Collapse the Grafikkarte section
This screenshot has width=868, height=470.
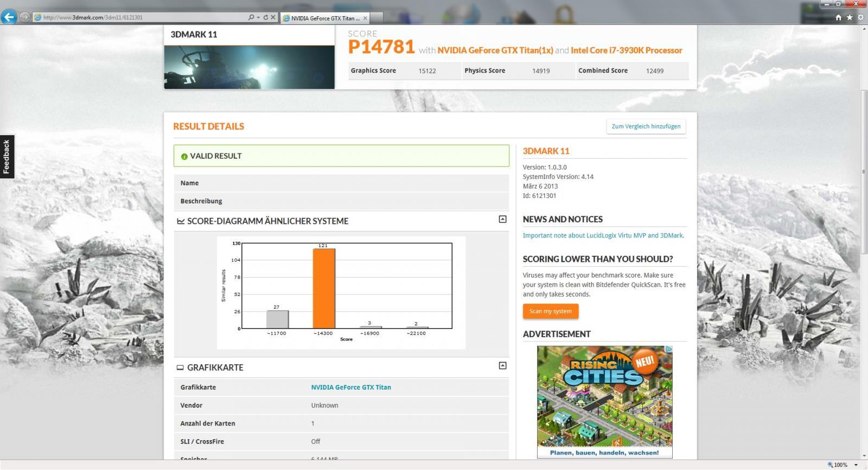tap(502, 365)
